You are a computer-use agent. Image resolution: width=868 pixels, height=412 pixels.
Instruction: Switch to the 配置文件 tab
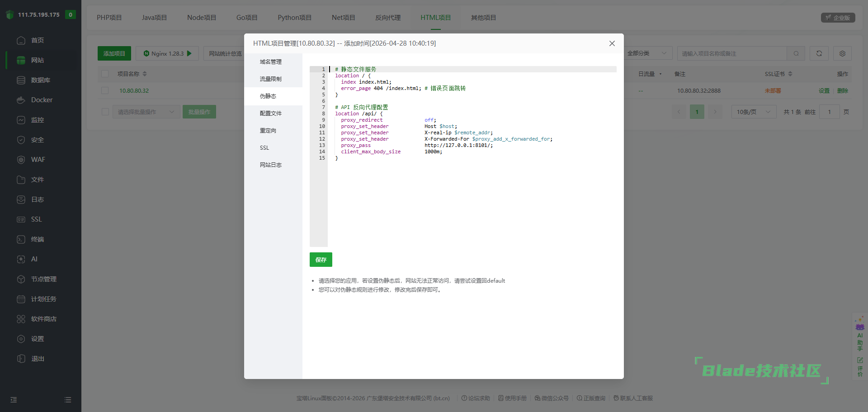[270, 114]
